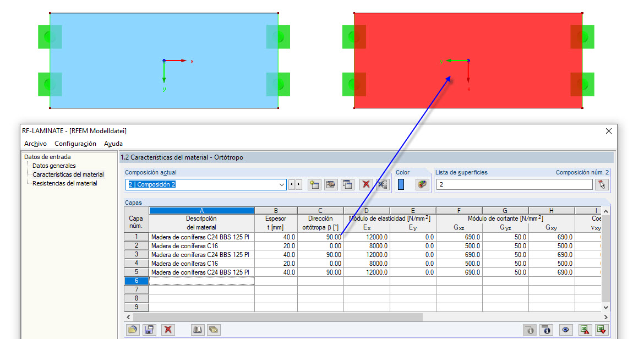Screen dimensions: 644x339
Task: Open the Archivo menu
Action: point(35,144)
